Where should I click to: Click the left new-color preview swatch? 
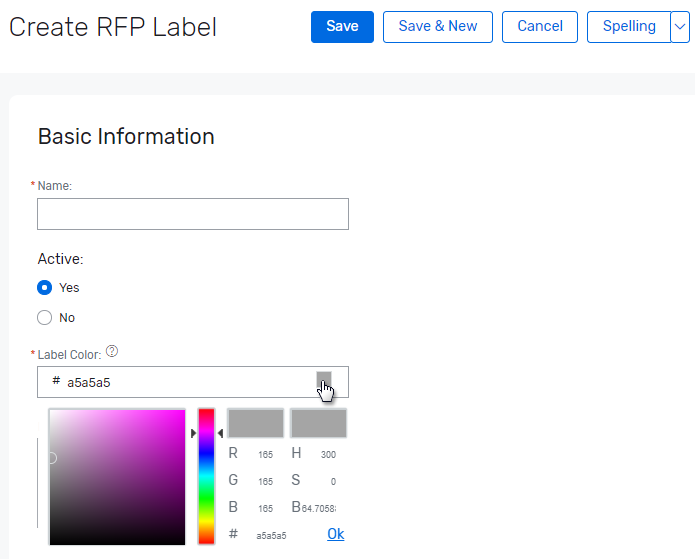click(x=256, y=423)
